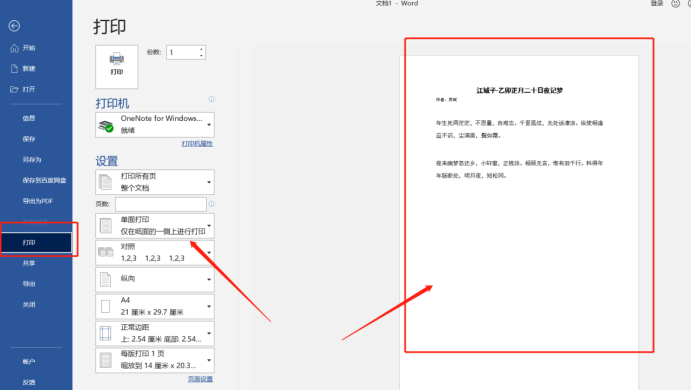Click the paper icon beside A4
Viewport: 691px width, 390px height.
[105, 306]
